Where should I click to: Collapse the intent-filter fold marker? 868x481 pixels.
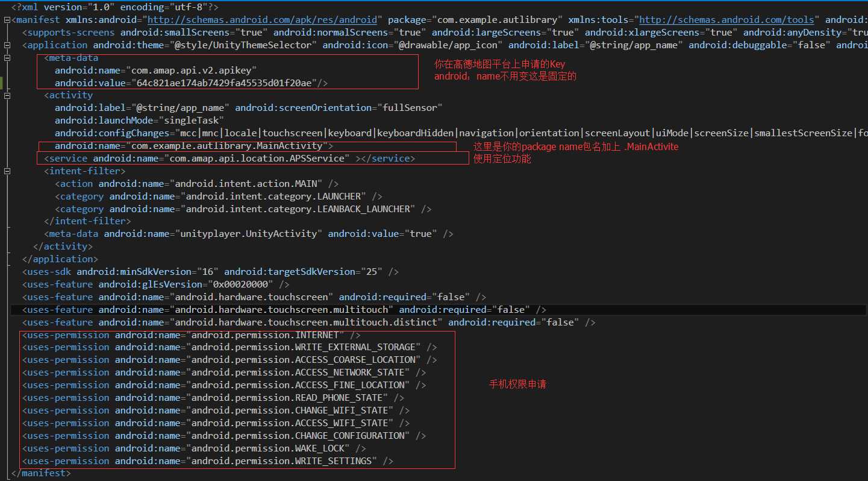(7, 171)
